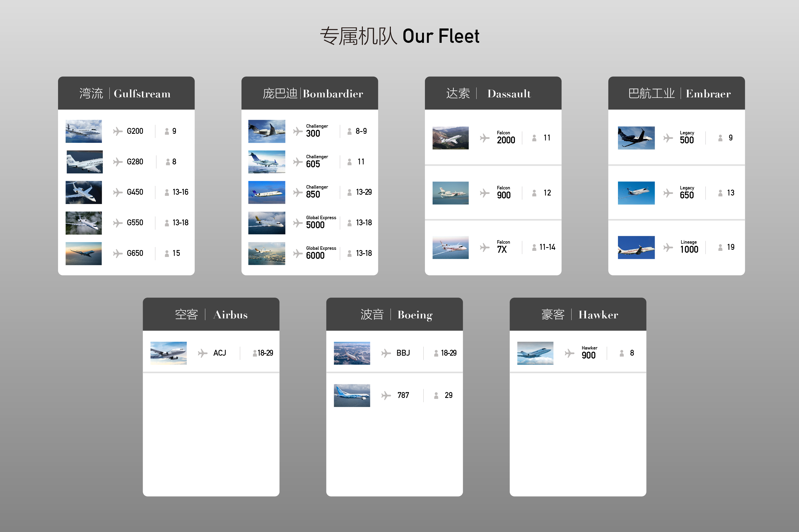Open the G650 sunset aircraft photo

[x=84, y=253]
